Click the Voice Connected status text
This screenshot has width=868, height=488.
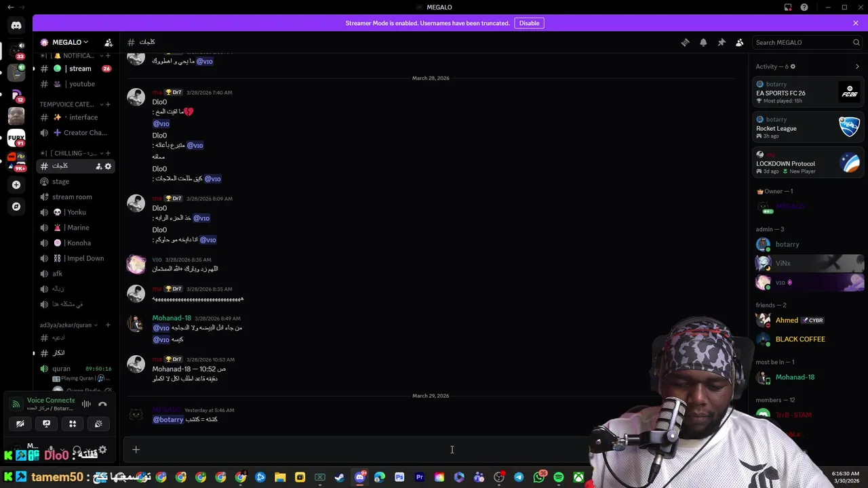[51, 401]
